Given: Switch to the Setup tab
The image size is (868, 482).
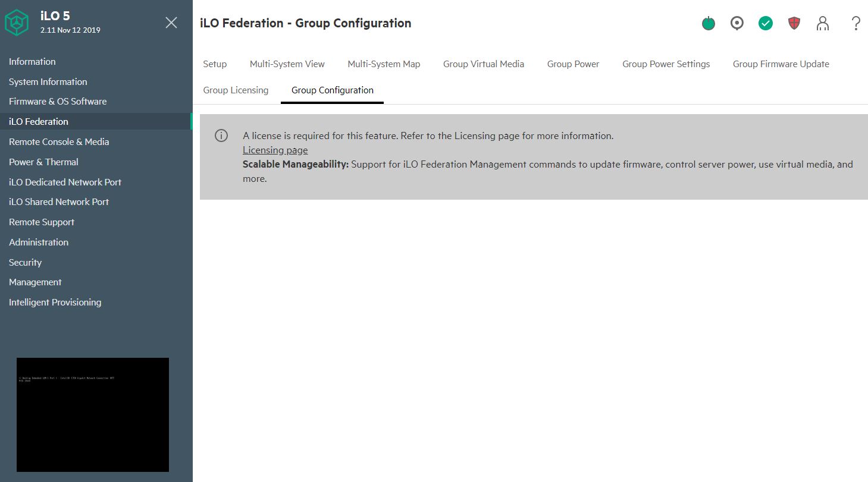Looking at the screenshot, I should tap(215, 64).
